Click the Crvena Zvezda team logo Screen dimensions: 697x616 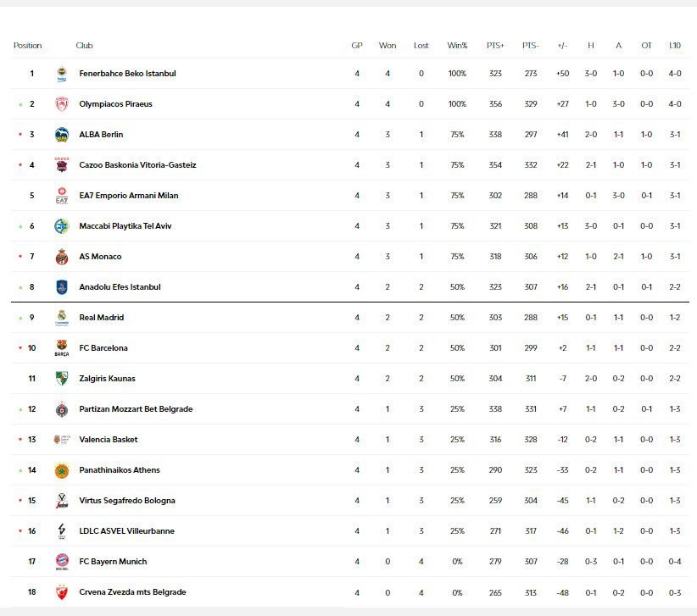pyautogui.click(x=61, y=592)
